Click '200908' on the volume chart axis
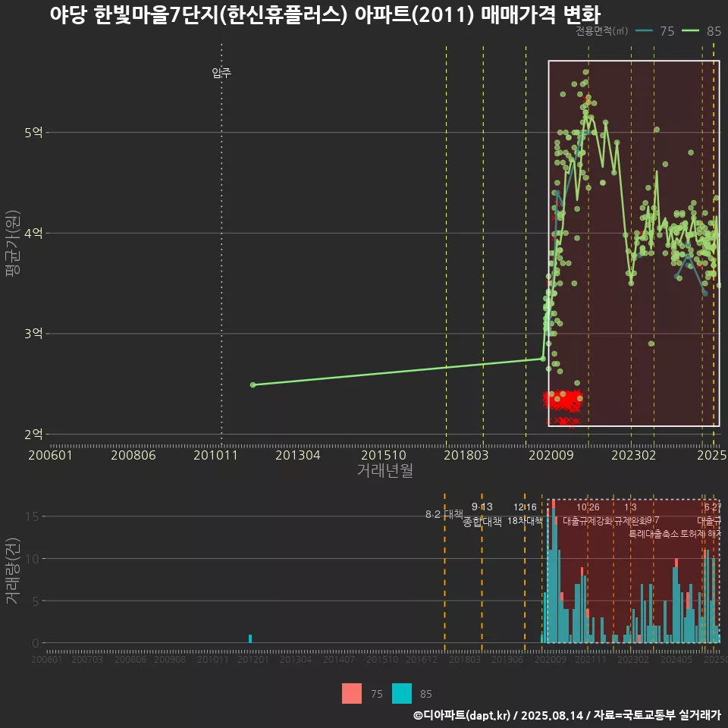This screenshot has height=728, width=728. click(170, 659)
